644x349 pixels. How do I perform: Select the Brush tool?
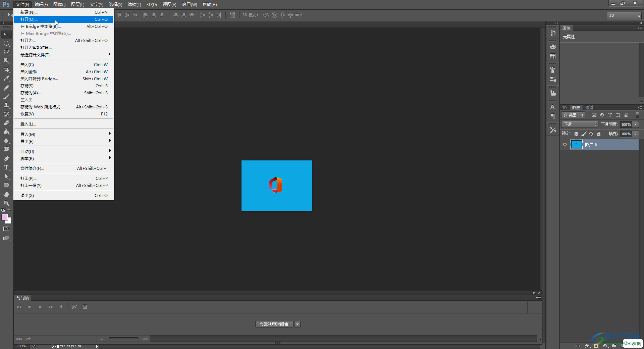(6, 97)
